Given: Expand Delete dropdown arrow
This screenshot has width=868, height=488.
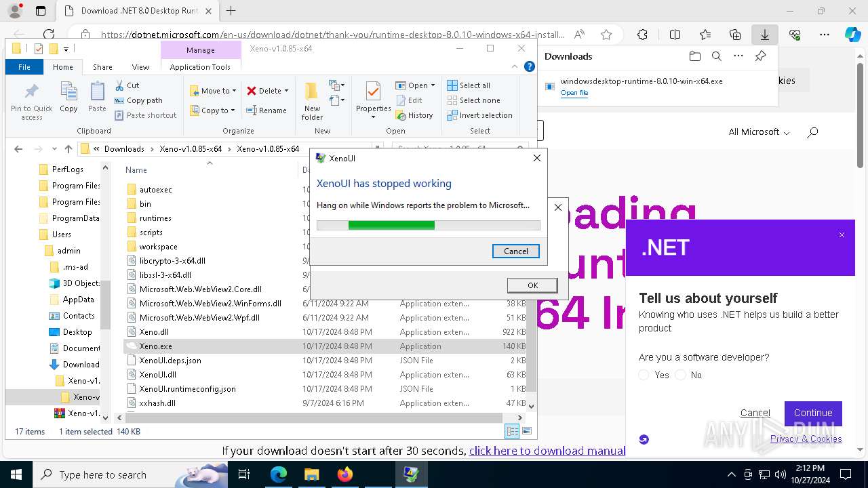Looking at the screenshot, I should 286,91.
